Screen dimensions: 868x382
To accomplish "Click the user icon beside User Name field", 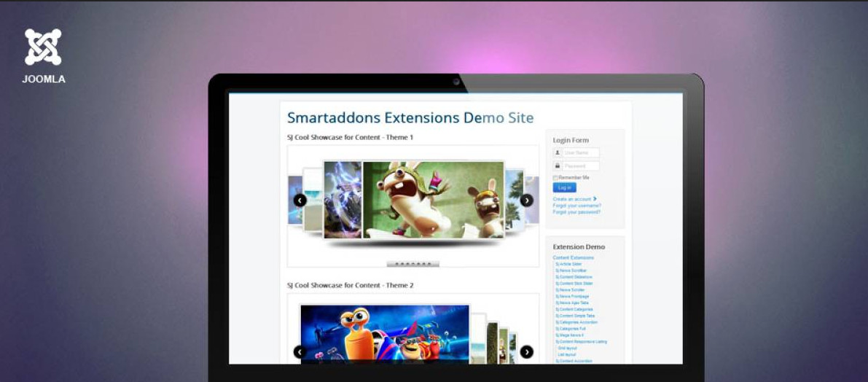I will click(x=558, y=153).
